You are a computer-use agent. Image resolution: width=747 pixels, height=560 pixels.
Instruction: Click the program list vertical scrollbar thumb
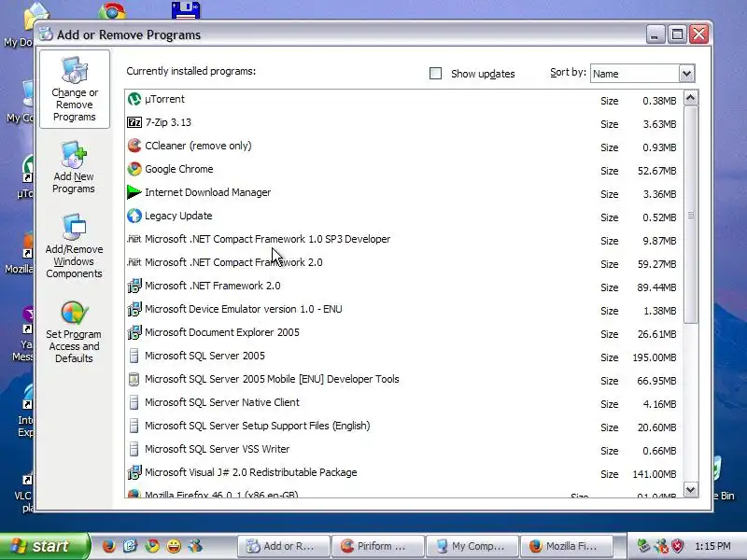691,216
